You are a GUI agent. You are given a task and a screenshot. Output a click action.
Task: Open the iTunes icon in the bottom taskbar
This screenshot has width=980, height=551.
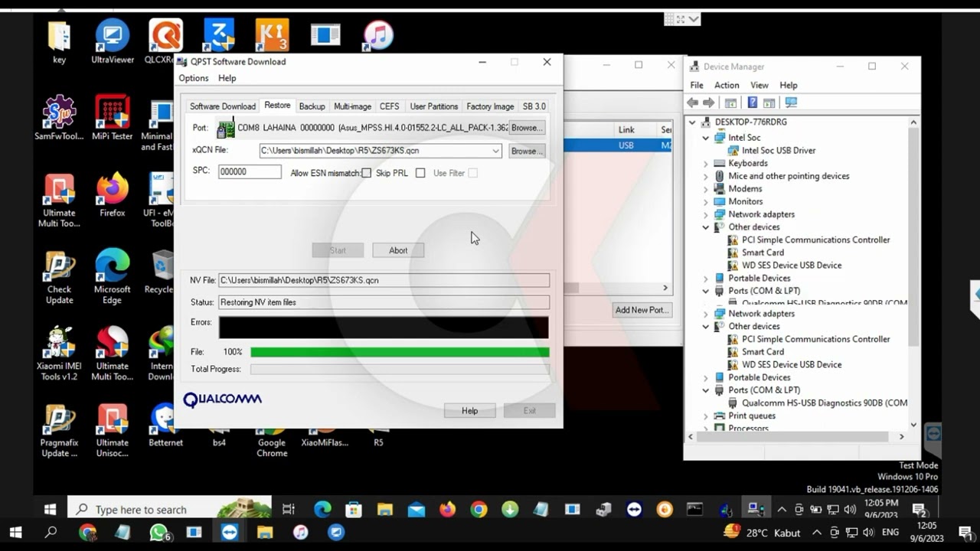(x=300, y=533)
